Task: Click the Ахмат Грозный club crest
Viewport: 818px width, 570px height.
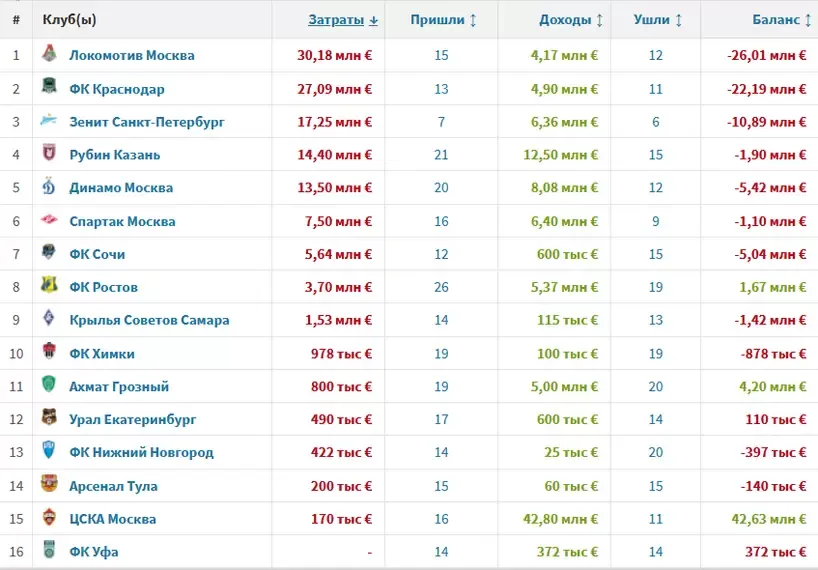Action: [x=49, y=384]
